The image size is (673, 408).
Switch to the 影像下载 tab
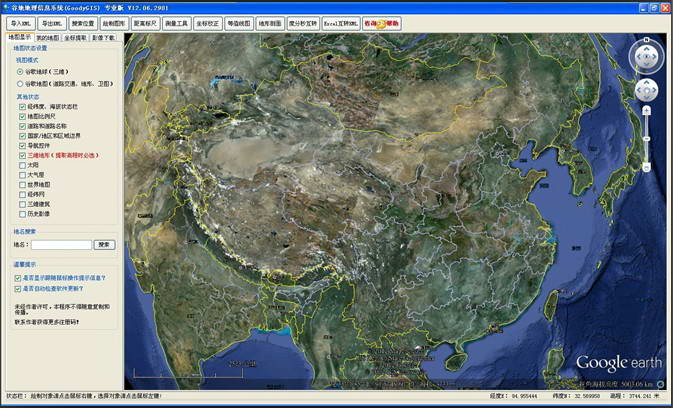(x=104, y=37)
